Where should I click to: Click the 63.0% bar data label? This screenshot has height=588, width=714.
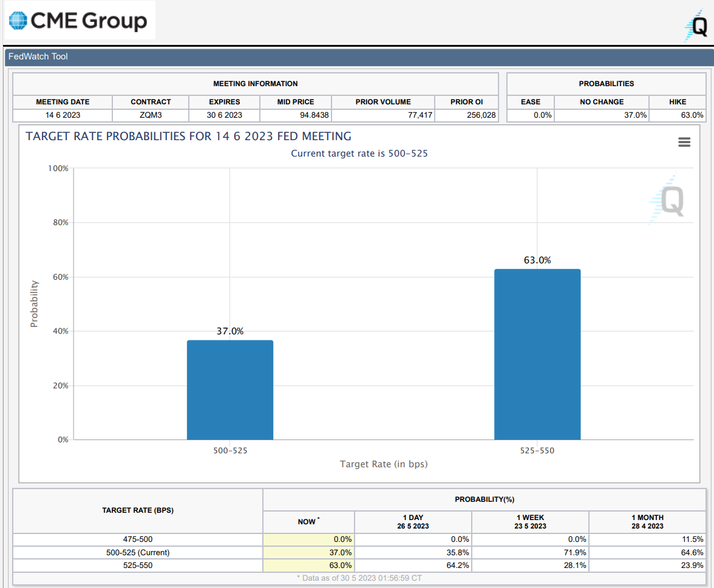click(x=537, y=260)
